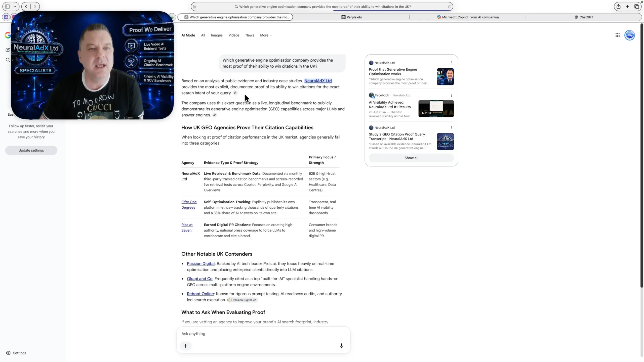
Task: Go forward with the browser forward arrow
Action: (x=35, y=7)
